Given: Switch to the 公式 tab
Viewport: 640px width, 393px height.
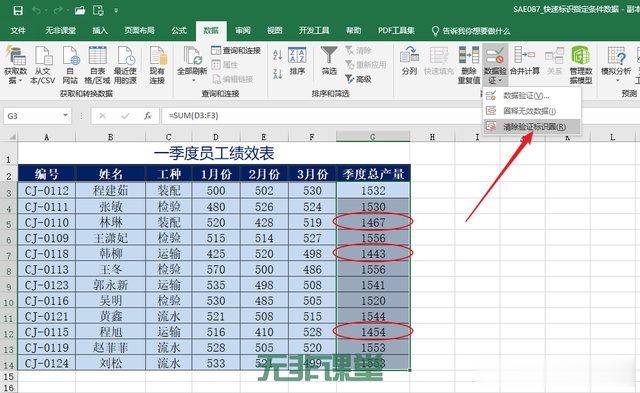Looking at the screenshot, I should [x=179, y=31].
